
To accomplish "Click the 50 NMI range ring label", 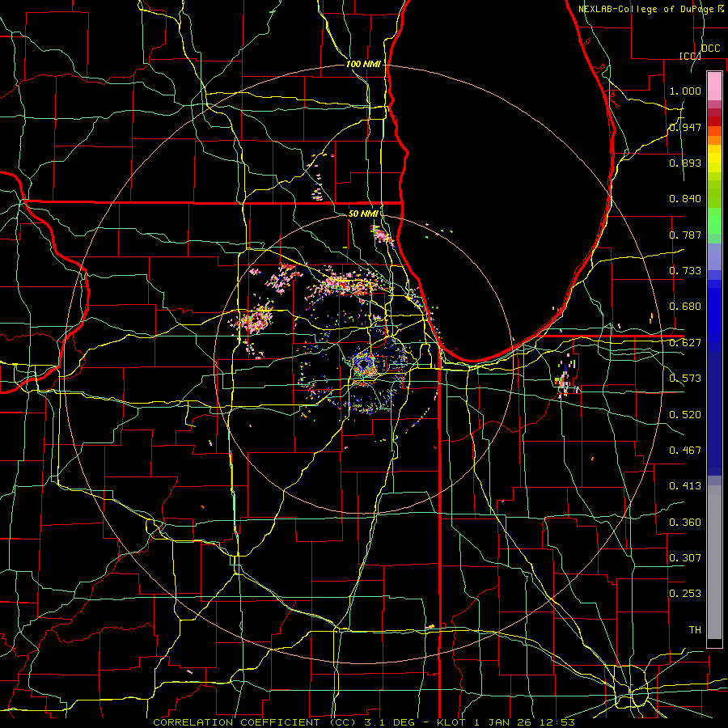I will point(363,214).
